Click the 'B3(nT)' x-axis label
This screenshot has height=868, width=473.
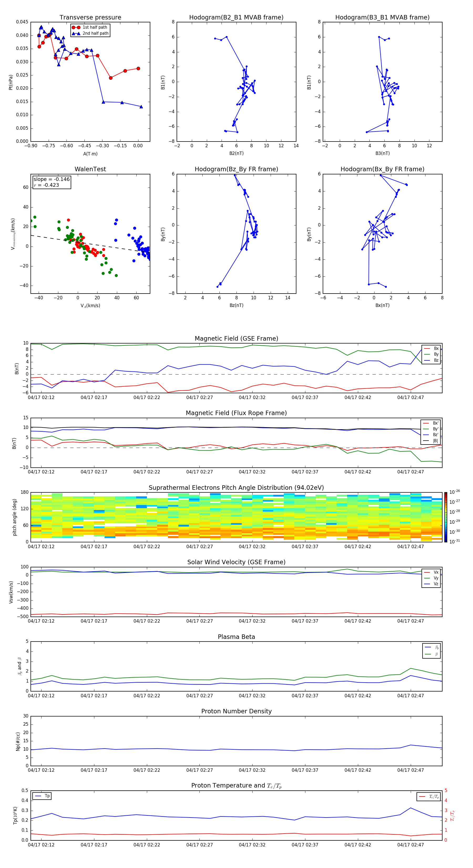click(x=382, y=153)
